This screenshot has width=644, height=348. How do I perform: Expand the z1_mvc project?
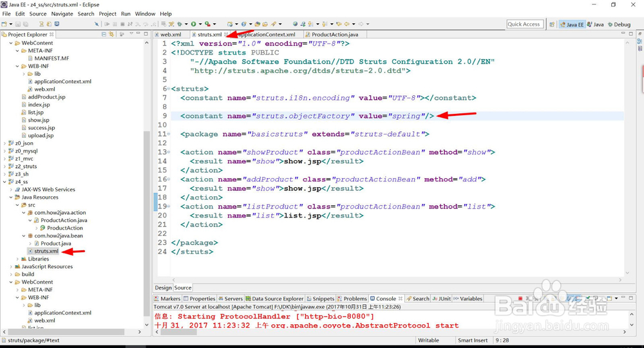pos(5,159)
